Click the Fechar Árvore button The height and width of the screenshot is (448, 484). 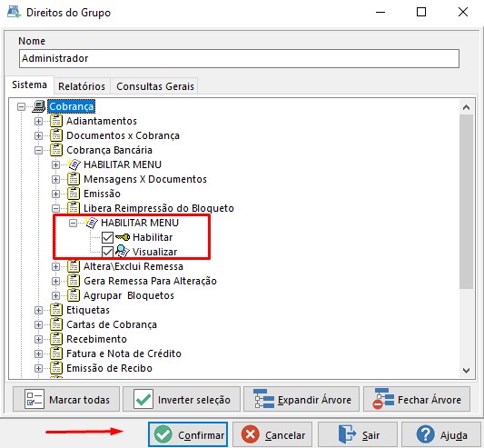[x=417, y=399]
